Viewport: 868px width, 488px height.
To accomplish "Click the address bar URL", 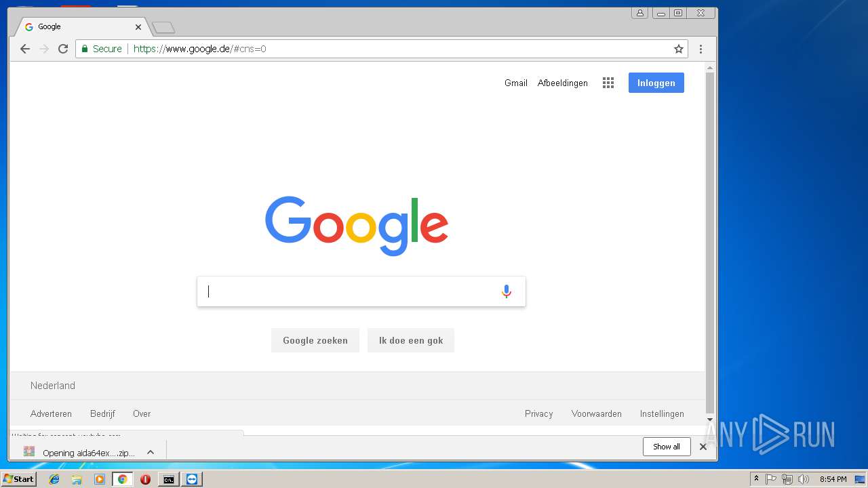I will (200, 49).
